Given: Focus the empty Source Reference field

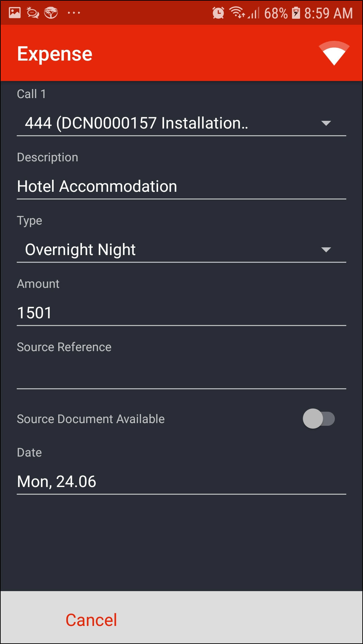Looking at the screenshot, I should 181,376.
